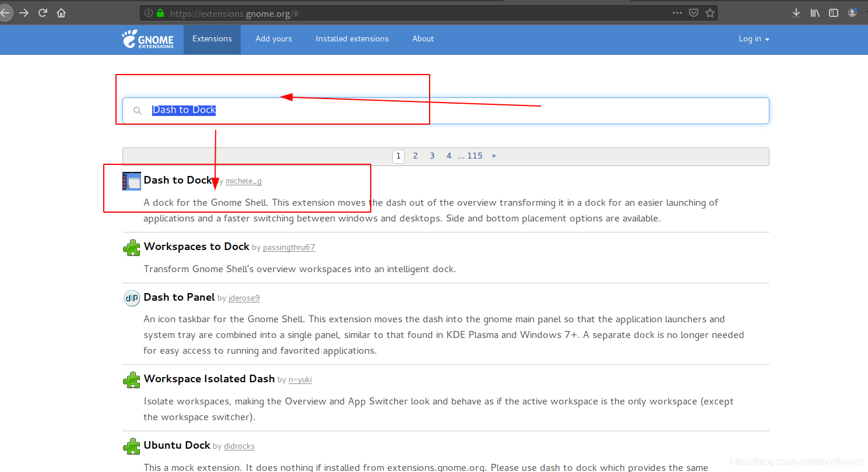Click the site information icon in address bar
The width and height of the screenshot is (868, 472).
coord(148,13)
